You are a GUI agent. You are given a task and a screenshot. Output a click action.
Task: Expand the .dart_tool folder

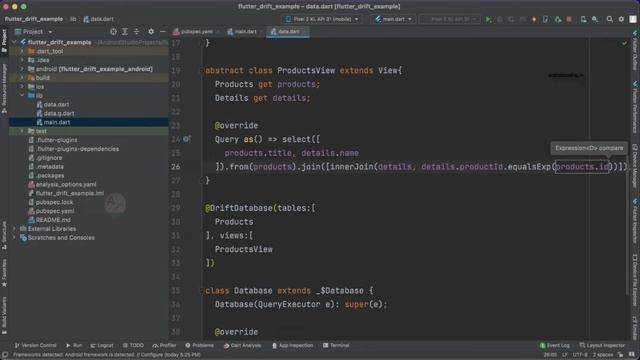point(22,51)
